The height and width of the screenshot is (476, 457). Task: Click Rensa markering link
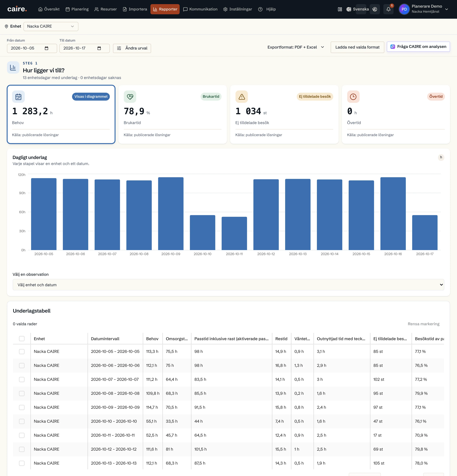(424, 324)
